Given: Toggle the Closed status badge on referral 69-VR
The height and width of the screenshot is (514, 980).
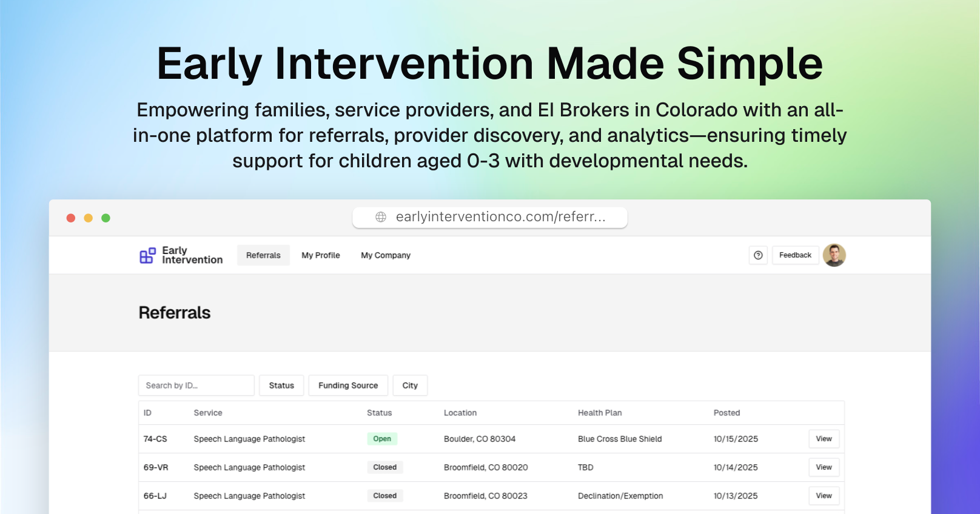Looking at the screenshot, I should [384, 467].
